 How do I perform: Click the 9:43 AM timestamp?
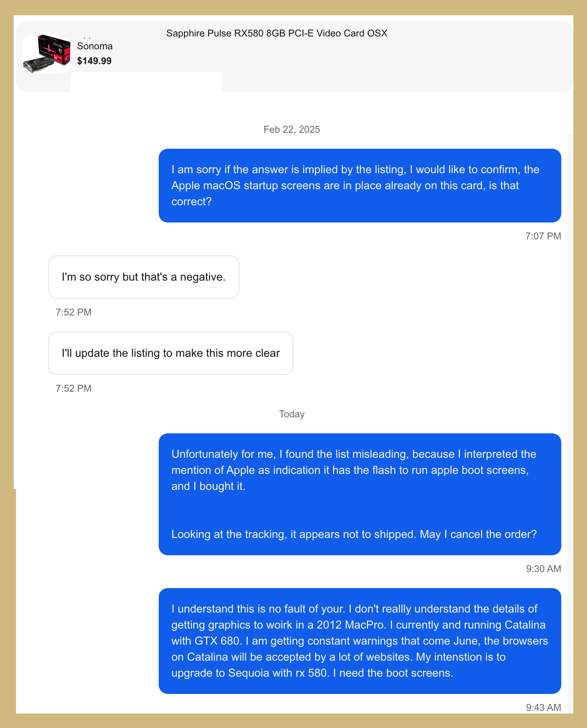543,708
